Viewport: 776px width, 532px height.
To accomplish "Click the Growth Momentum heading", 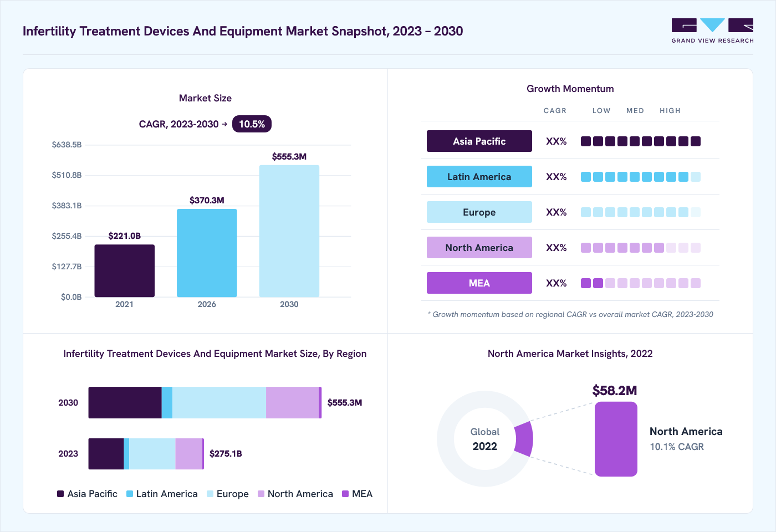I will pyautogui.click(x=570, y=89).
